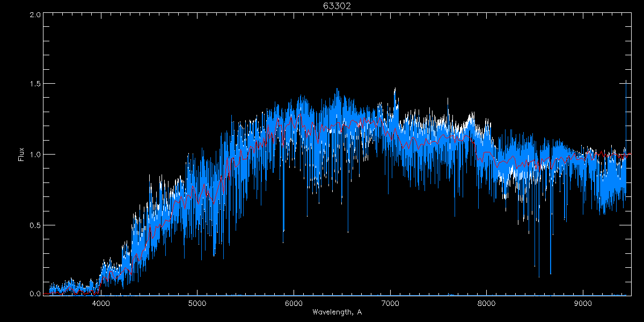Viewport: 644px width, 322px height.
Task: Select the 2.0 flux tick label
Action: 34,15
